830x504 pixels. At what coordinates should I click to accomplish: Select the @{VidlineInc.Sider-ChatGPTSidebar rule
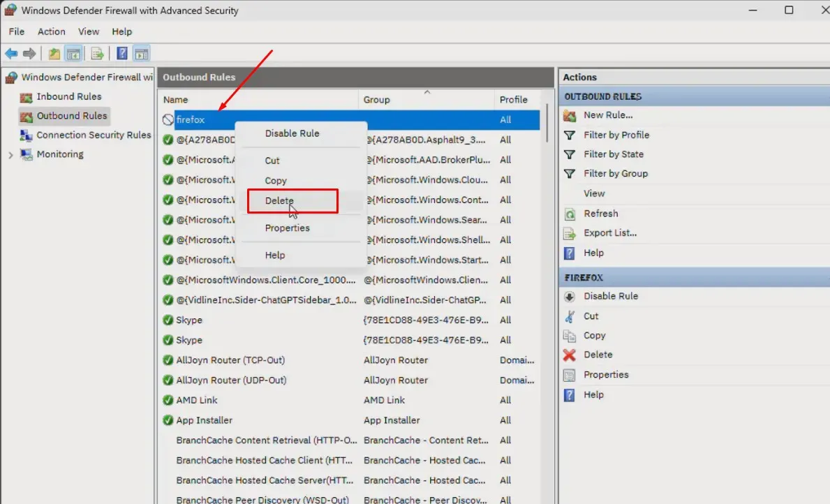pyautogui.click(x=266, y=300)
